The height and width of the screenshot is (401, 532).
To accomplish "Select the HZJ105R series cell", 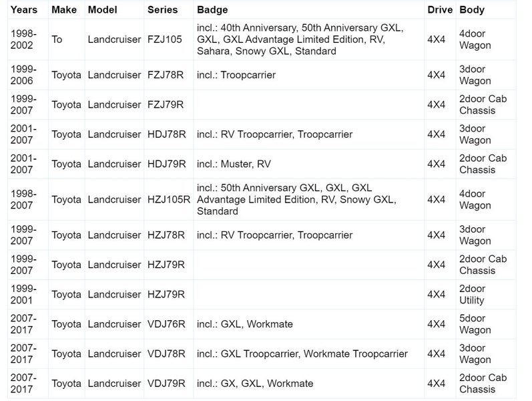I will click(168, 199).
